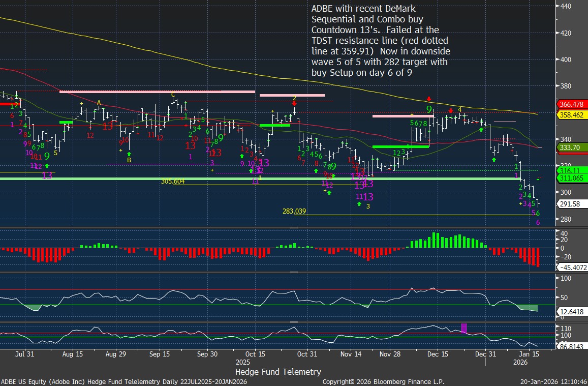Click the red 366.478 price label

tap(572, 104)
